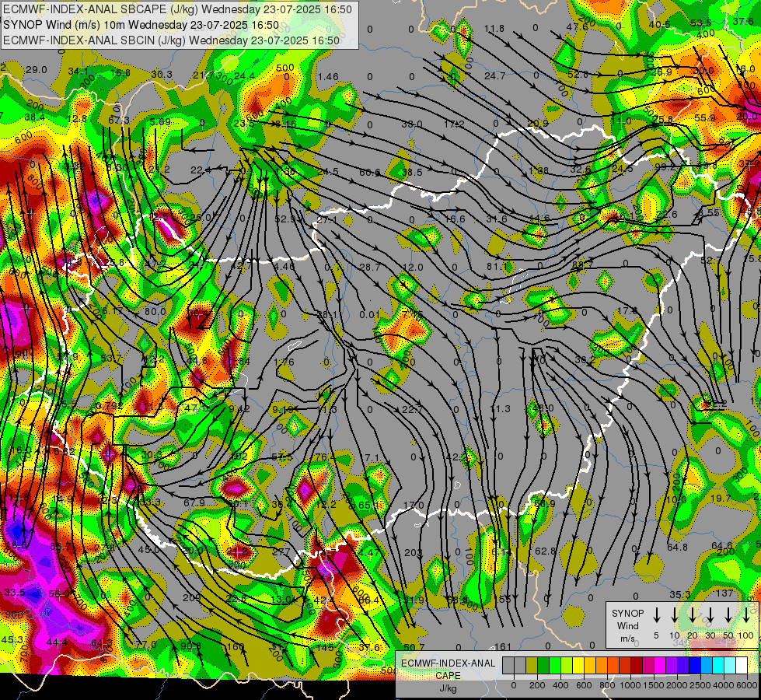This screenshot has width=761, height=700.
Task: Click the J/kg unit label in legend
Action: [x=448, y=688]
